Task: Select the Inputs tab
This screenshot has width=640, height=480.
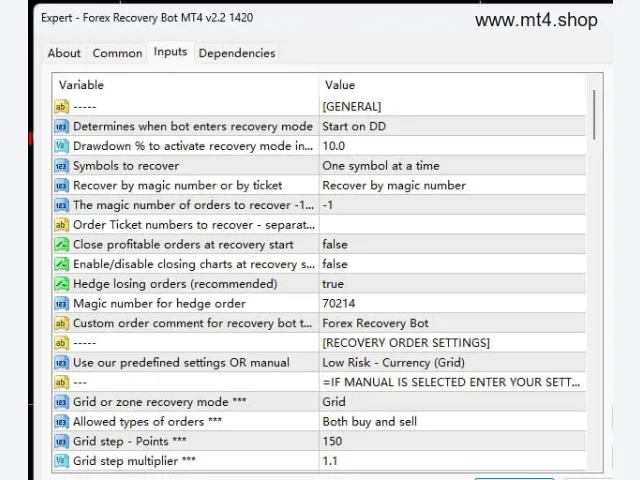Action: pyautogui.click(x=170, y=52)
